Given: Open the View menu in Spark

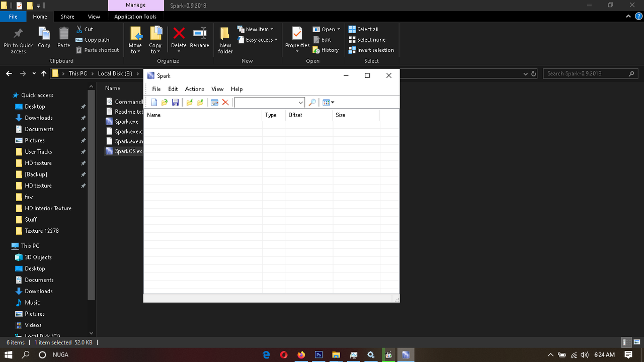Looking at the screenshot, I should (217, 89).
